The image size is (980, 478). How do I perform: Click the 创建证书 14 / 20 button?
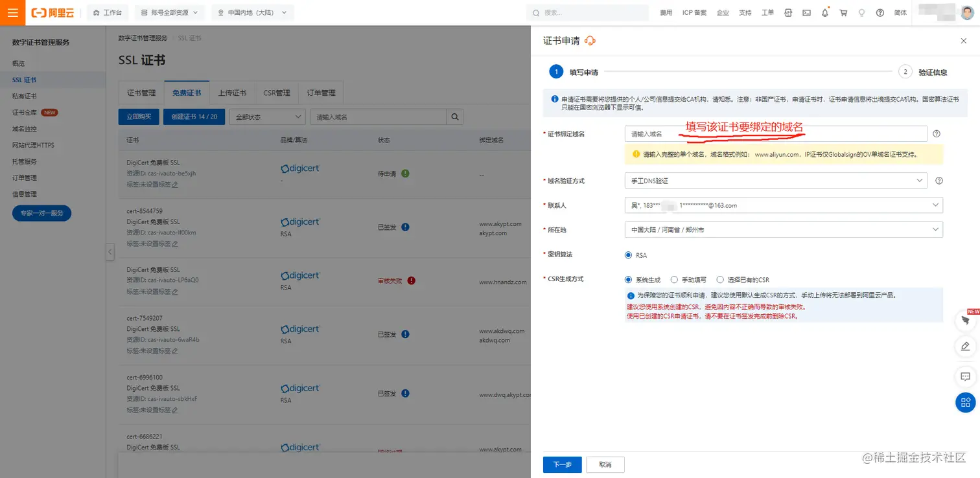pos(194,117)
